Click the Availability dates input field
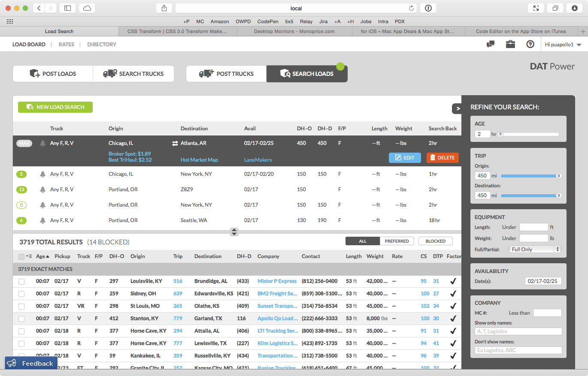588x376 pixels. pyautogui.click(x=543, y=281)
